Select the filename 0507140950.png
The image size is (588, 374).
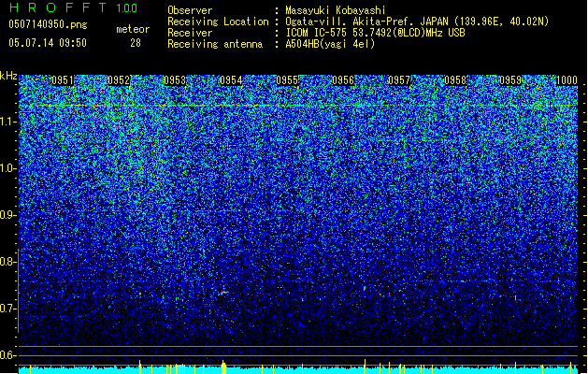[48, 24]
